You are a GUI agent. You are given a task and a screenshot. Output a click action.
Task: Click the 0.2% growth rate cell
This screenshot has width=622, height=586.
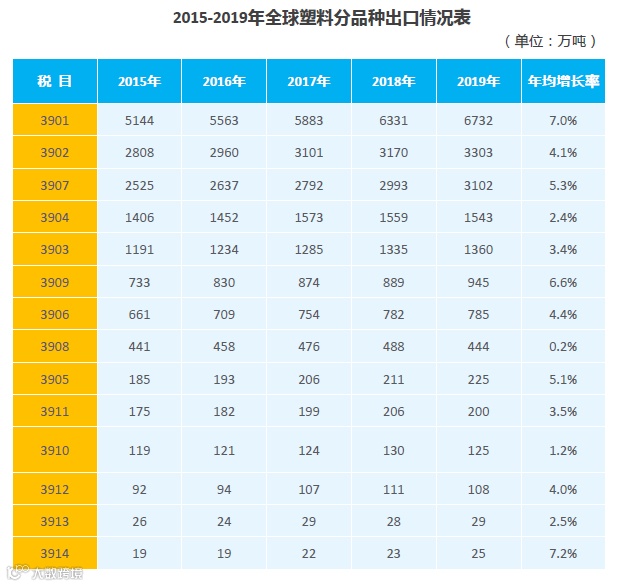[x=563, y=347]
